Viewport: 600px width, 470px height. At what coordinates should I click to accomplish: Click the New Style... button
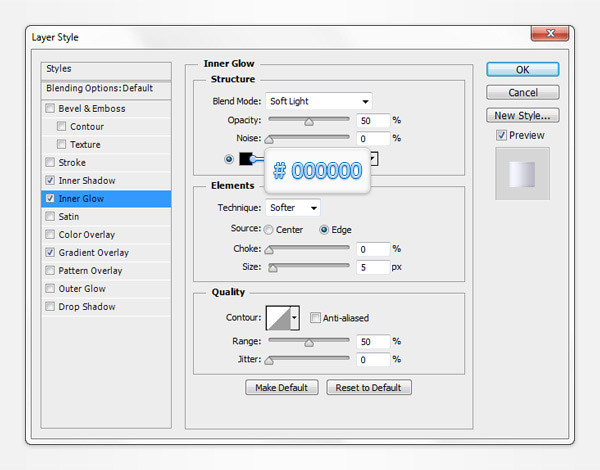[x=522, y=116]
